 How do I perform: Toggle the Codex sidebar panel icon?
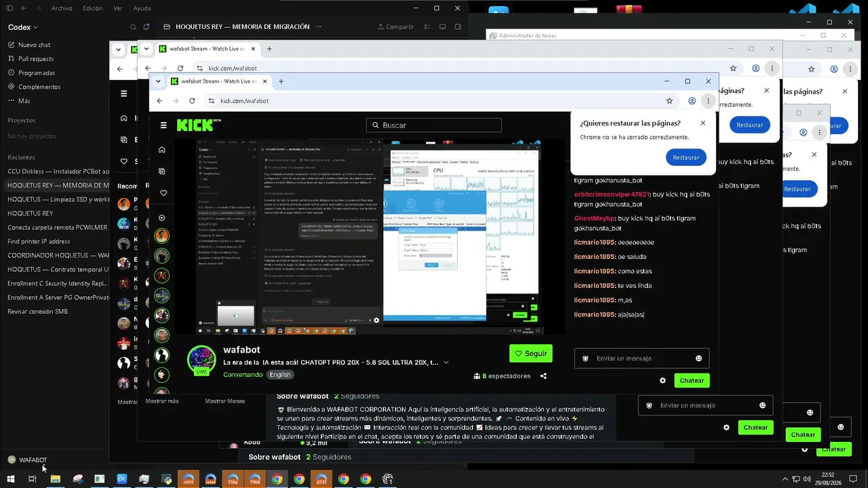[8, 8]
